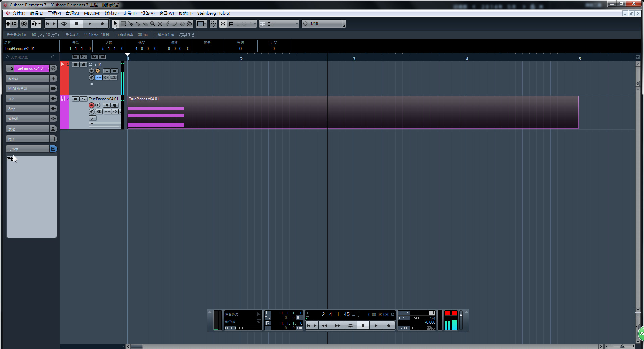Open the Steinberg Hub(S) menu
644x349 pixels.
point(214,13)
